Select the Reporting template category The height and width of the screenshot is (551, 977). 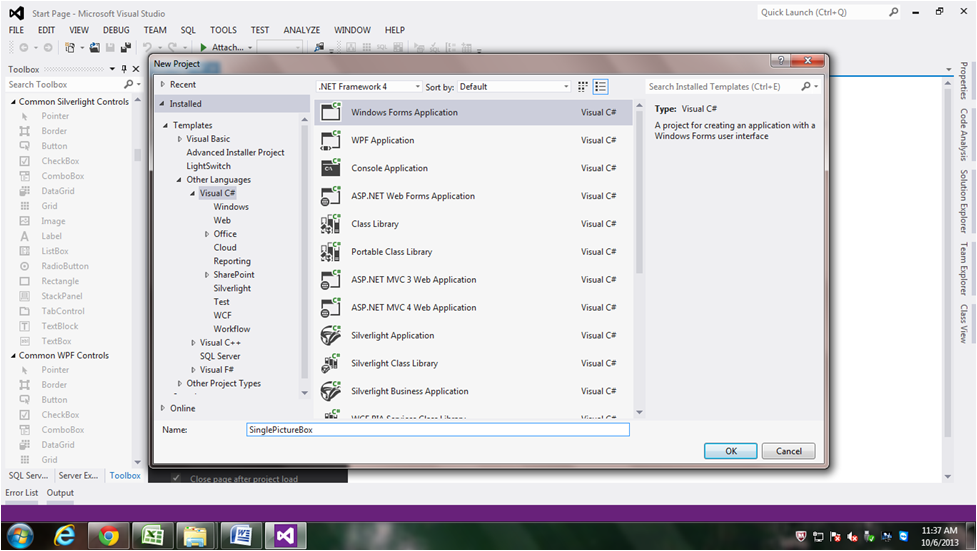232,261
